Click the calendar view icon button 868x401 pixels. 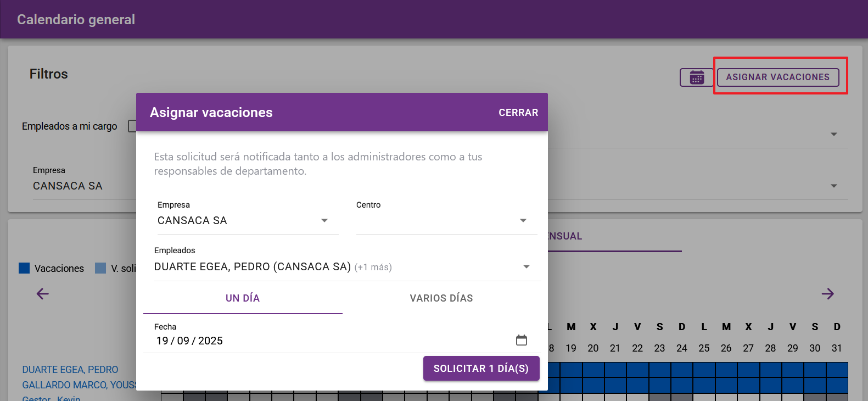[697, 77]
